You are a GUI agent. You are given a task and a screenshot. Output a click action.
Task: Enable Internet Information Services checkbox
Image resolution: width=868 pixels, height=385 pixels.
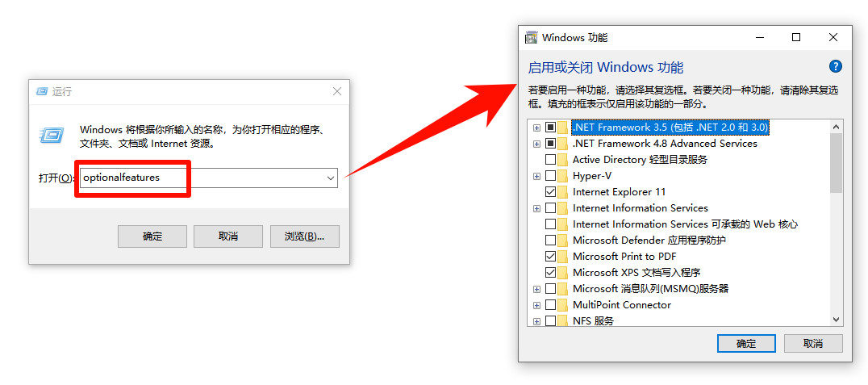(550, 208)
